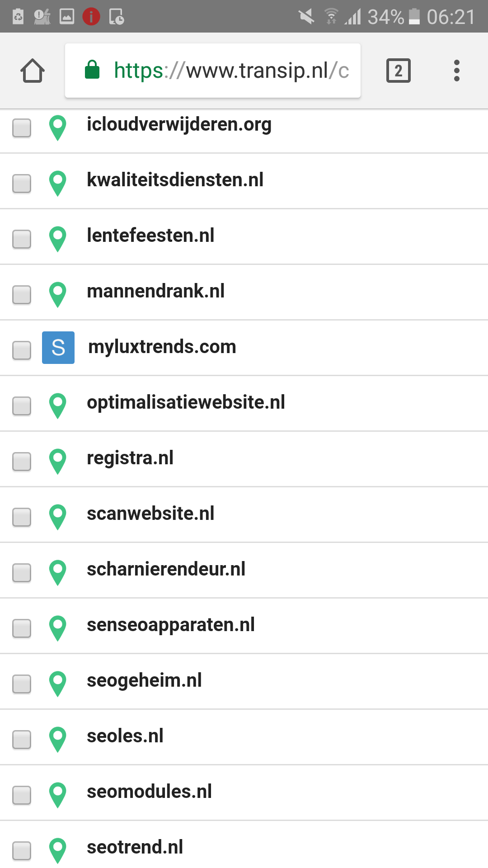
Task: Tap the red info notification icon in status bar
Action: 91,17
